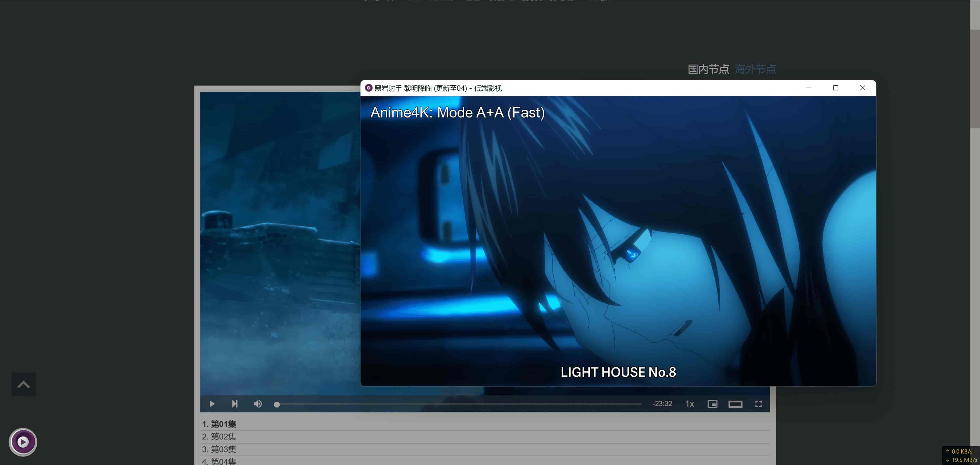Image resolution: width=980 pixels, height=465 pixels.
Task: Mute the video using speaker icon
Action: tap(257, 404)
